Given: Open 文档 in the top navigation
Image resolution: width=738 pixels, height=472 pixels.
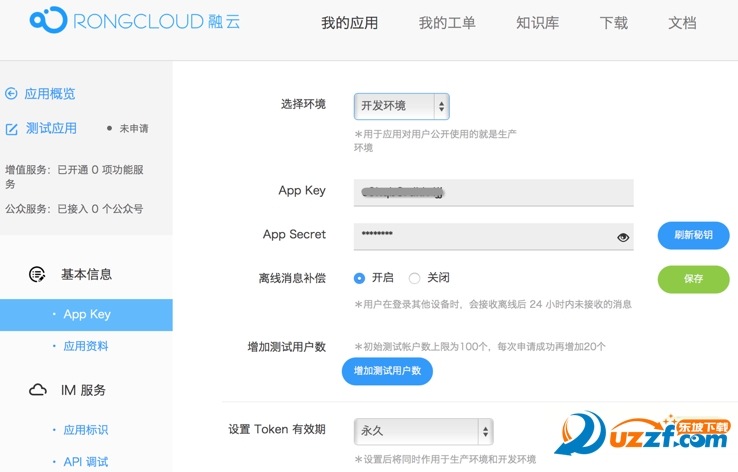Looking at the screenshot, I should pos(682,23).
